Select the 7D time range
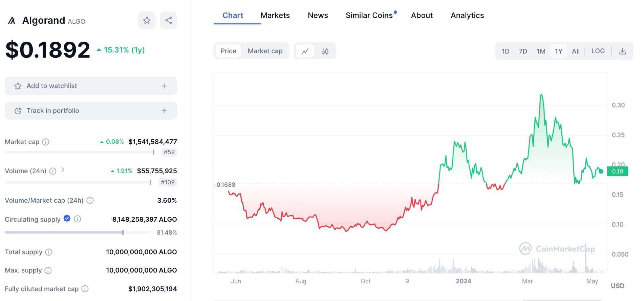The image size is (644, 301). click(x=523, y=51)
